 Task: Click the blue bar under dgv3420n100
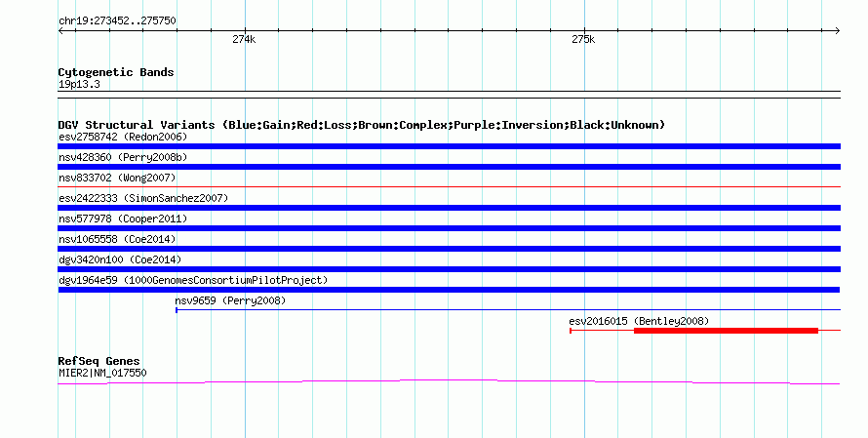click(x=449, y=269)
